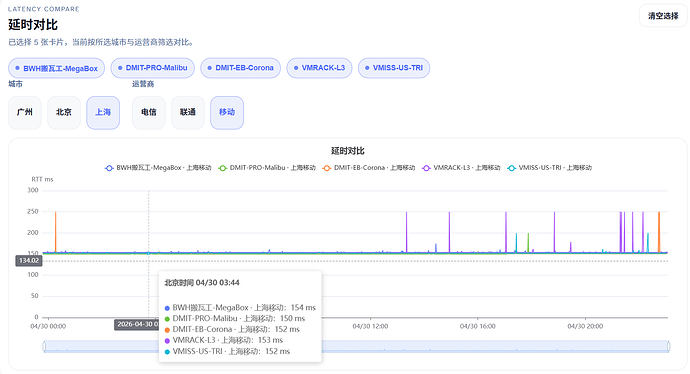Toggle the DMIT-EB-Corona legend series
This screenshot has height=374, width=690.
pyautogui.click(x=369, y=168)
